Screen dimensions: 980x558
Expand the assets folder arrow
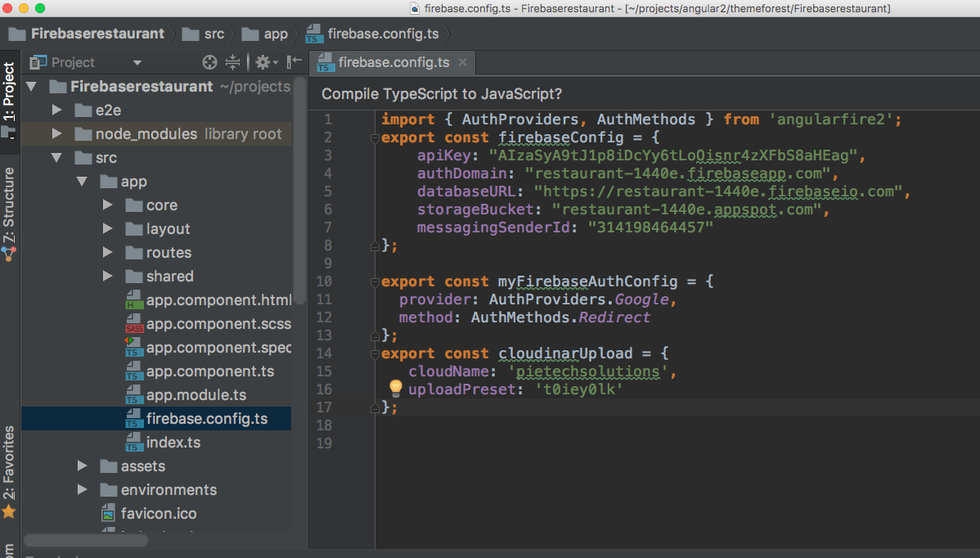pos(82,466)
